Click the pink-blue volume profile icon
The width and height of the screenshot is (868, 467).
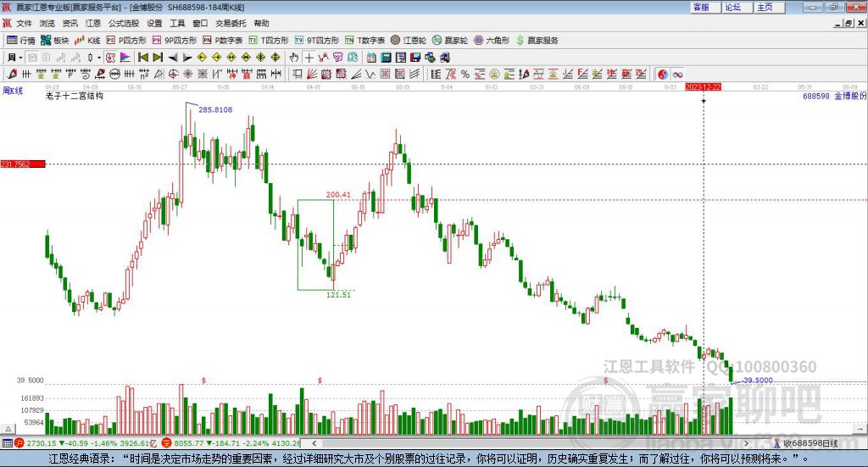pos(125,58)
